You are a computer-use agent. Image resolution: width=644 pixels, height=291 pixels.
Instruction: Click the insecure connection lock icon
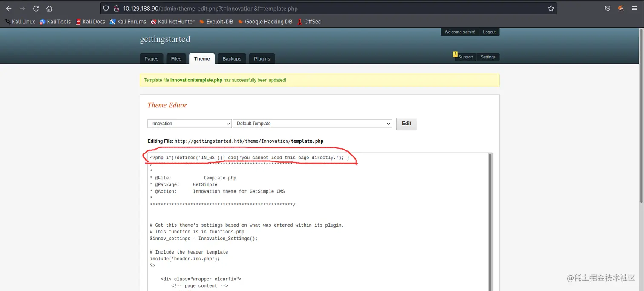tap(116, 9)
